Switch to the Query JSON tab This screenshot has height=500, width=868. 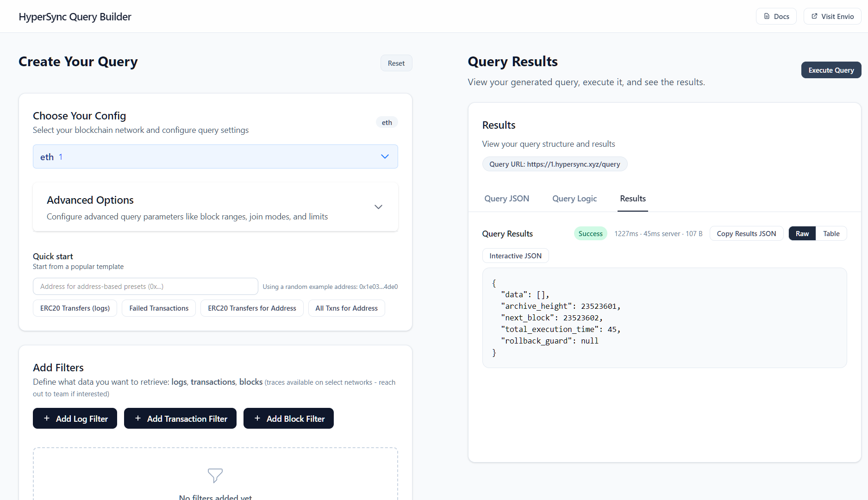(x=506, y=198)
